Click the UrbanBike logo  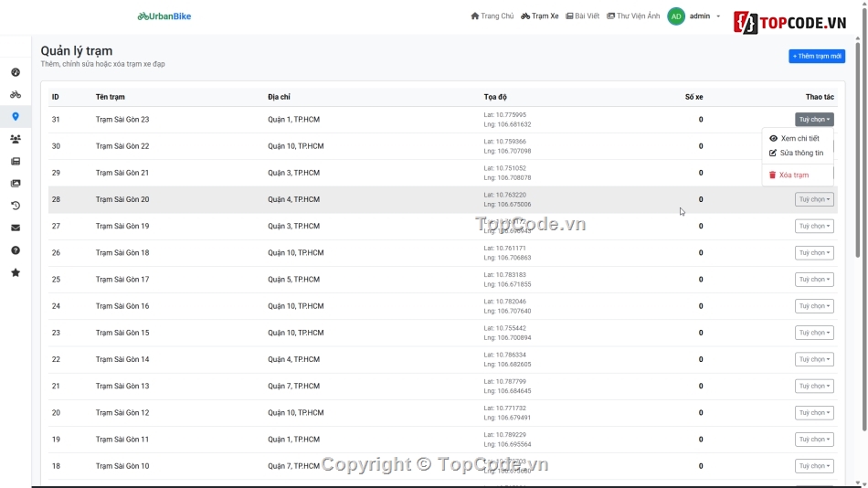pyautogui.click(x=164, y=16)
